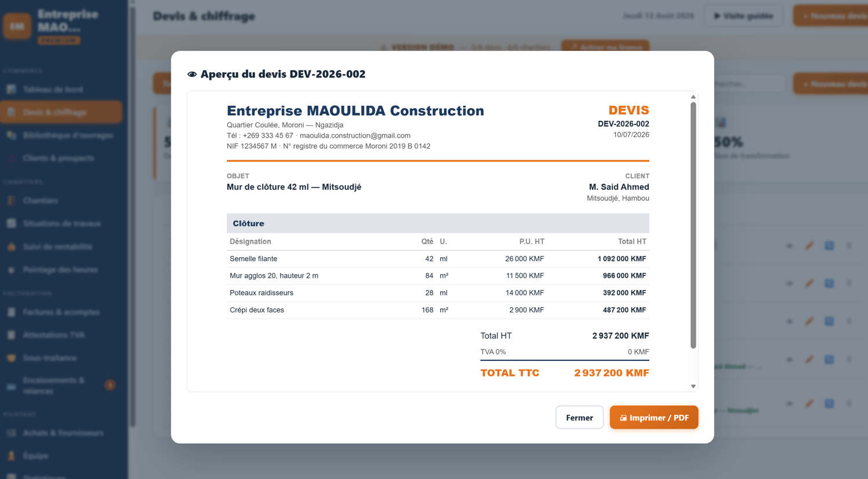The image size is (868, 479).
Task: Open the Chantiers sidebar icon
Action: point(11,201)
